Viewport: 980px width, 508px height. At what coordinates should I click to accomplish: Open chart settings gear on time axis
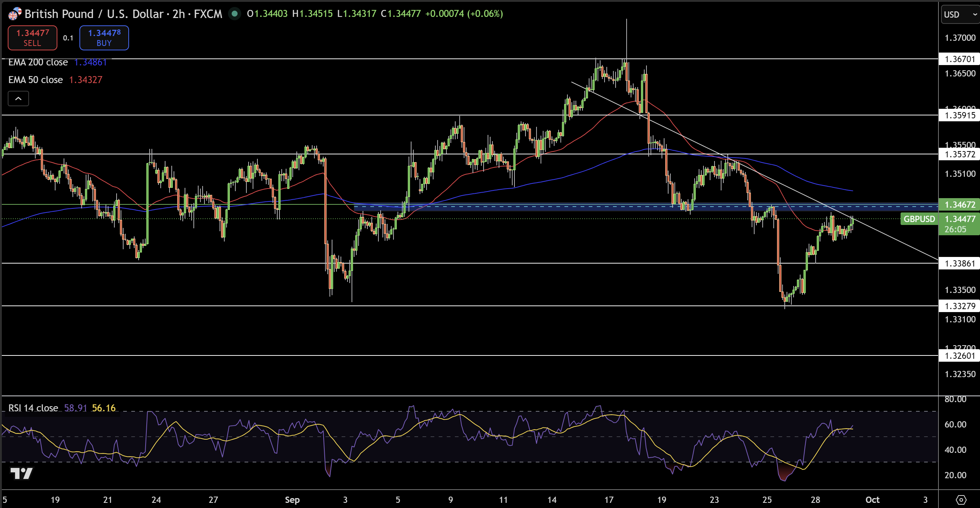(x=961, y=499)
